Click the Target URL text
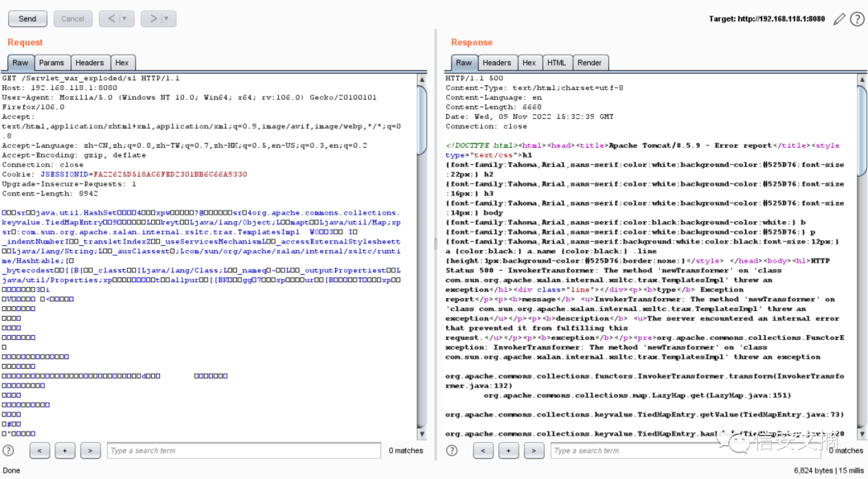 [x=767, y=18]
